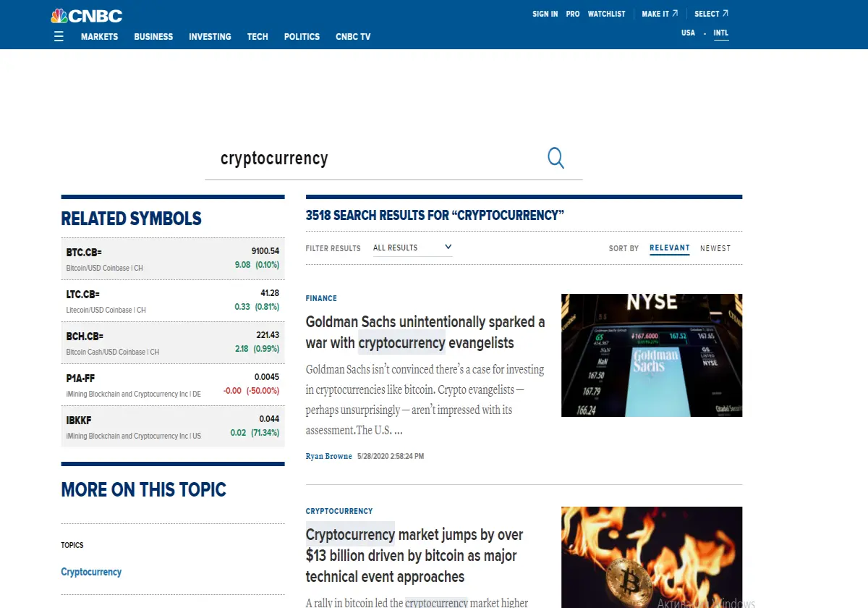Click the Finance category label
868x608 pixels.
tap(321, 298)
